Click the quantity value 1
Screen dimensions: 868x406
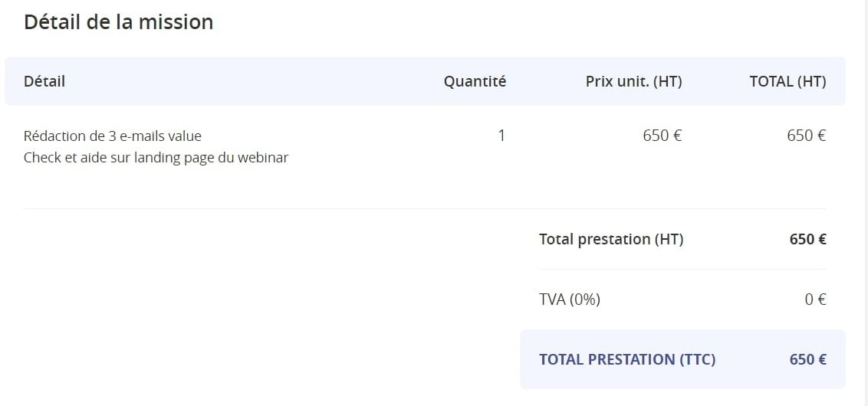click(501, 136)
